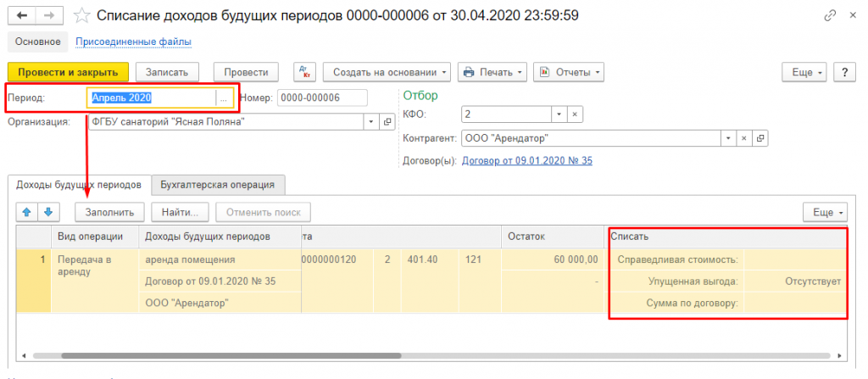
Task: Open the Присоединенные файлы section
Action: pos(133,42)
